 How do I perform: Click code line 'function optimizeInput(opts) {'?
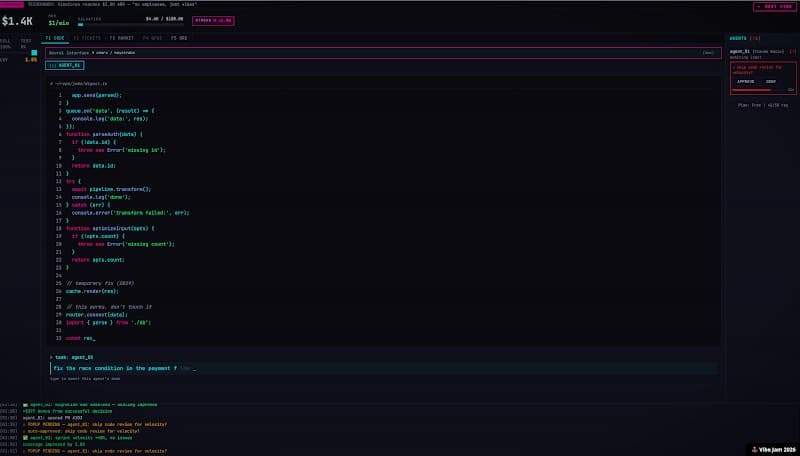point(110,229)
